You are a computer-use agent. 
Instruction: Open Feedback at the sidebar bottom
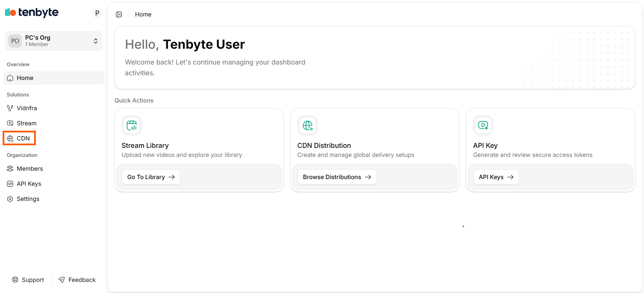(77, 280)
